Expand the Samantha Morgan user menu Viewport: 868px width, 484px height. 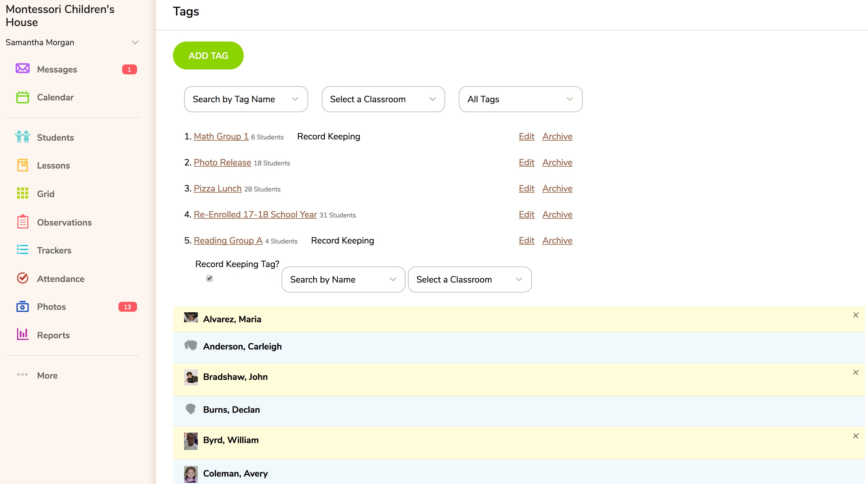click(x=135, y=42)
